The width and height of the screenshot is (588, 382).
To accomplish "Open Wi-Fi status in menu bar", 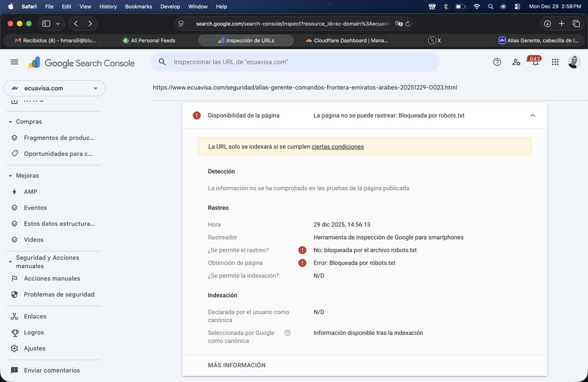I will coord(476,6).
